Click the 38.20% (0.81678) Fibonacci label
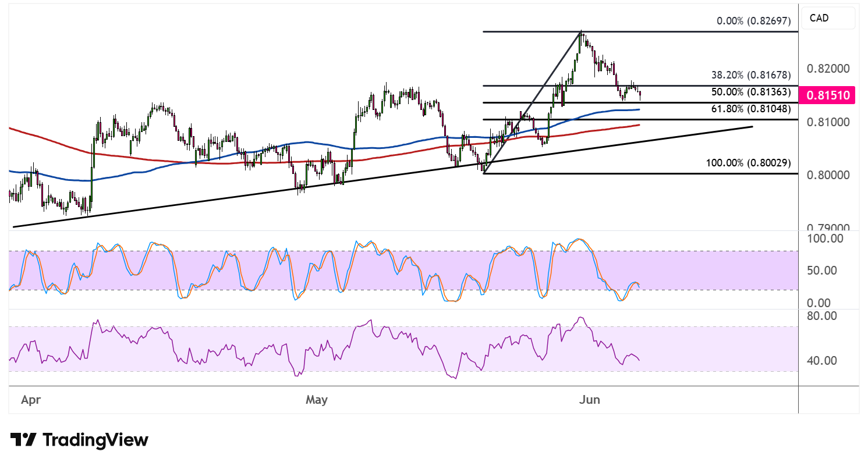This screenshot has width=868, height=466. (x=751, y=75)
